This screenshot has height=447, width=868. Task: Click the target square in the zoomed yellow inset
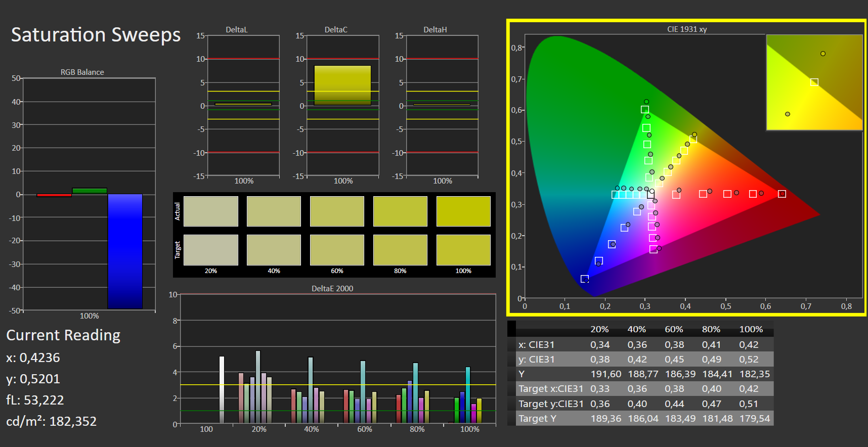point(814,82)
